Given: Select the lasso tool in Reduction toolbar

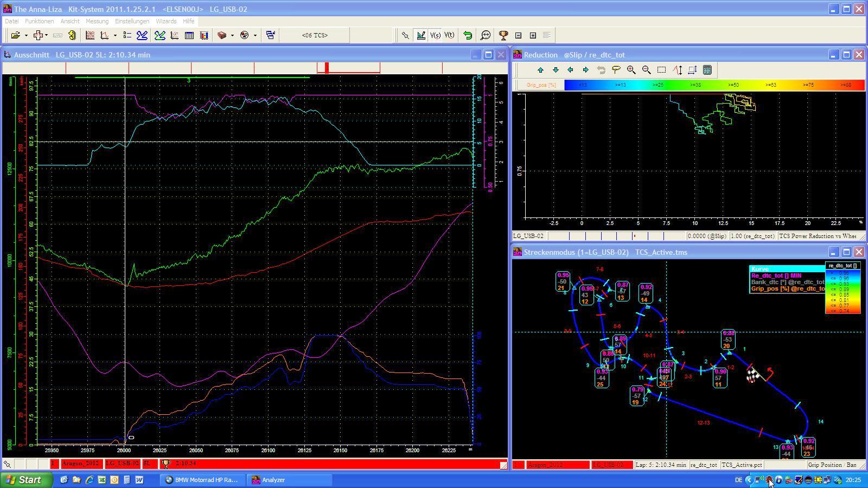Looking at the screenshot, I should click(x=616, y=70).
